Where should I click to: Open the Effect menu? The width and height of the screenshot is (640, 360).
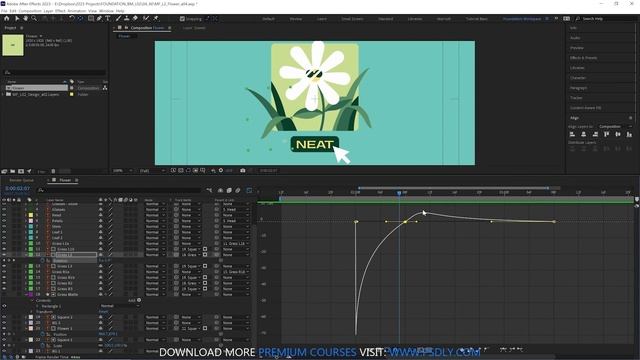tap(60, 11)
